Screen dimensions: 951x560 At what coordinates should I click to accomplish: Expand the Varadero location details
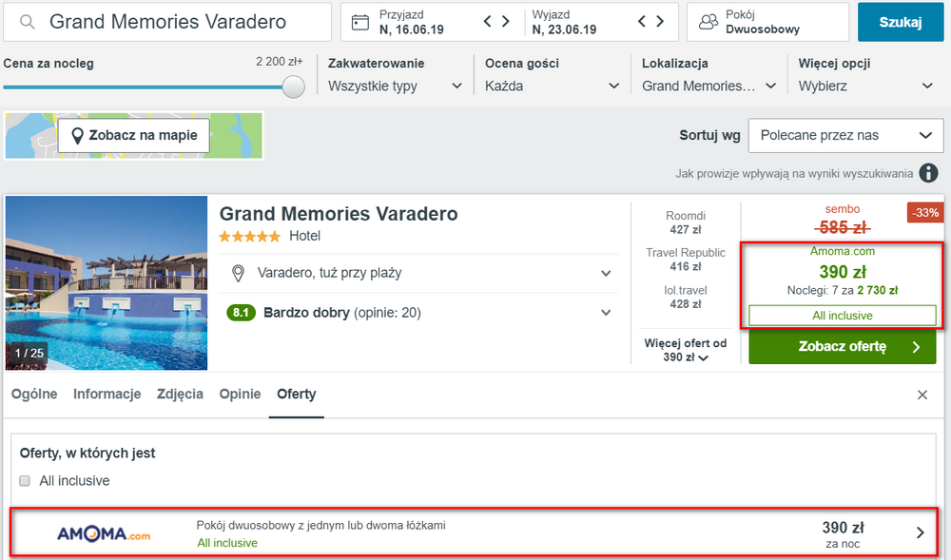point(606,274)
